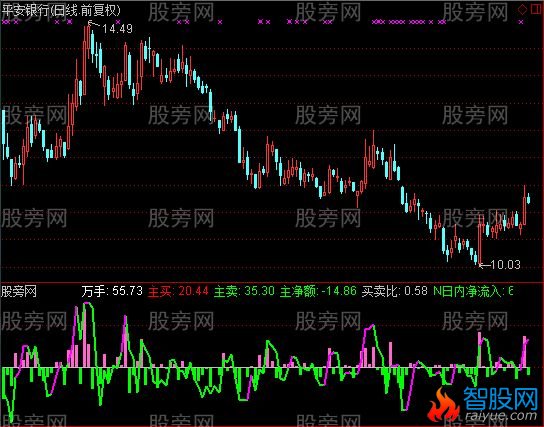Click the 万手: 55.73 indicator value

pos(112,291)
